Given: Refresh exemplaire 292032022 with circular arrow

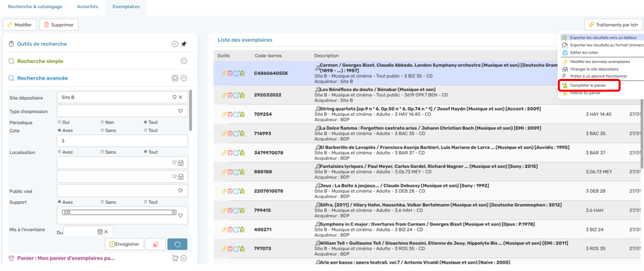Looking at the screenshot, I should tap(236, 95).
